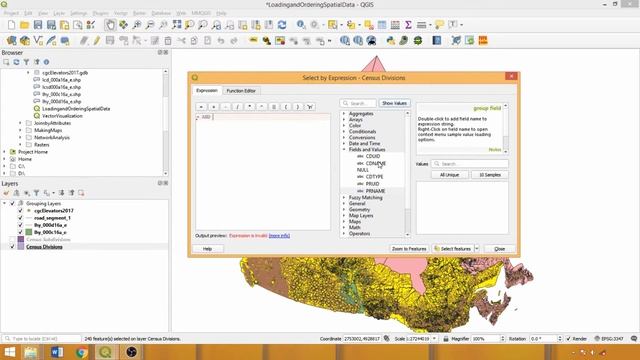The width and height of the screenshot is (640, 360).
Task: Uncheck the lhy_000c16a_e layer checkbox
Action: [20, 232]
